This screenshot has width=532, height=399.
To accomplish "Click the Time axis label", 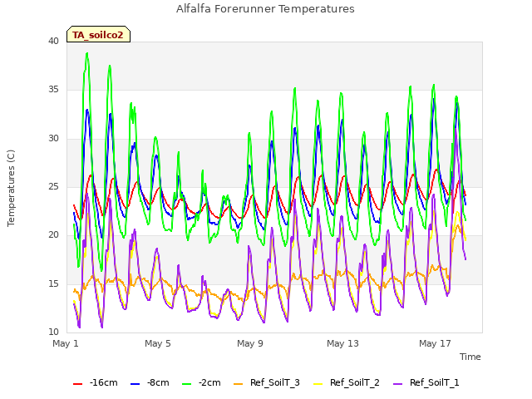I will [x=470, y=357].
